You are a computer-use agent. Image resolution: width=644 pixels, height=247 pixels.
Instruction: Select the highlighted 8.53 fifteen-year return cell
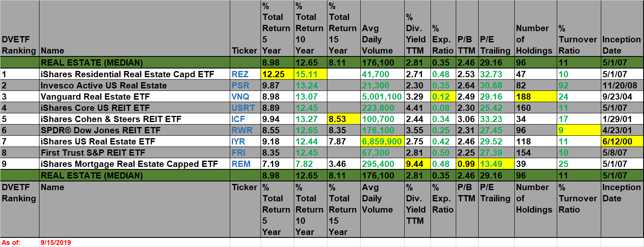(x=344, y=119)
